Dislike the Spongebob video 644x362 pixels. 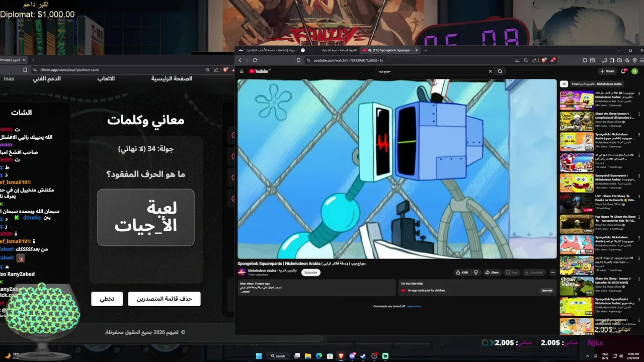point(476,273)
